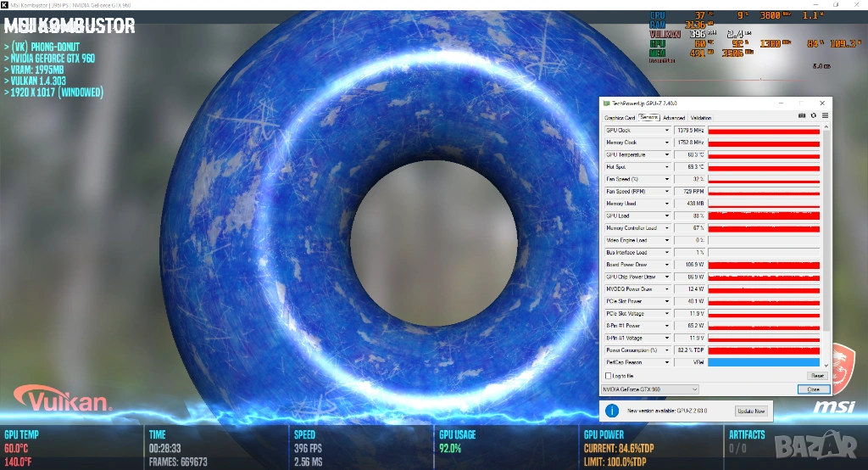Click the GPU-Z app icon in its title bar

[x=606, y=104]
